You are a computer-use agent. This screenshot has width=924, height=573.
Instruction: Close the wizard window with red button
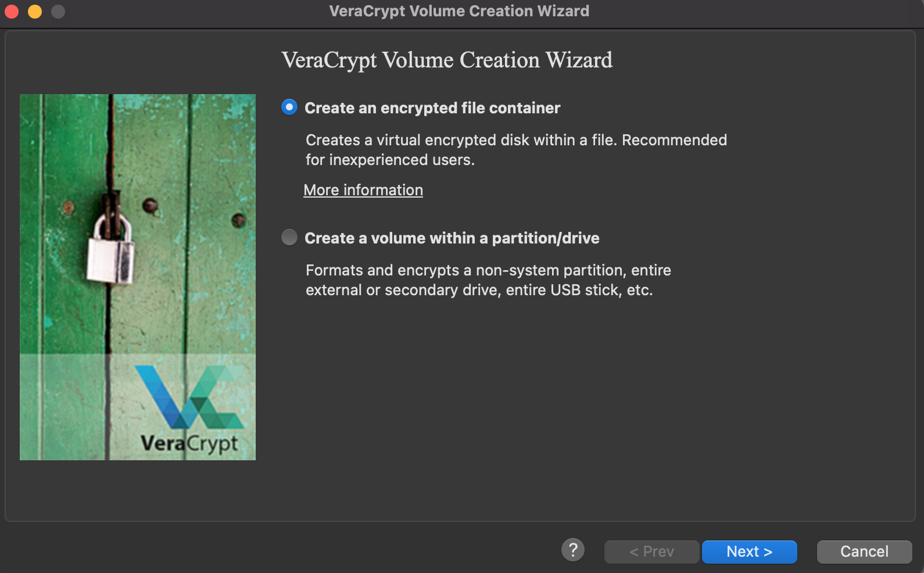pos(12,11)
